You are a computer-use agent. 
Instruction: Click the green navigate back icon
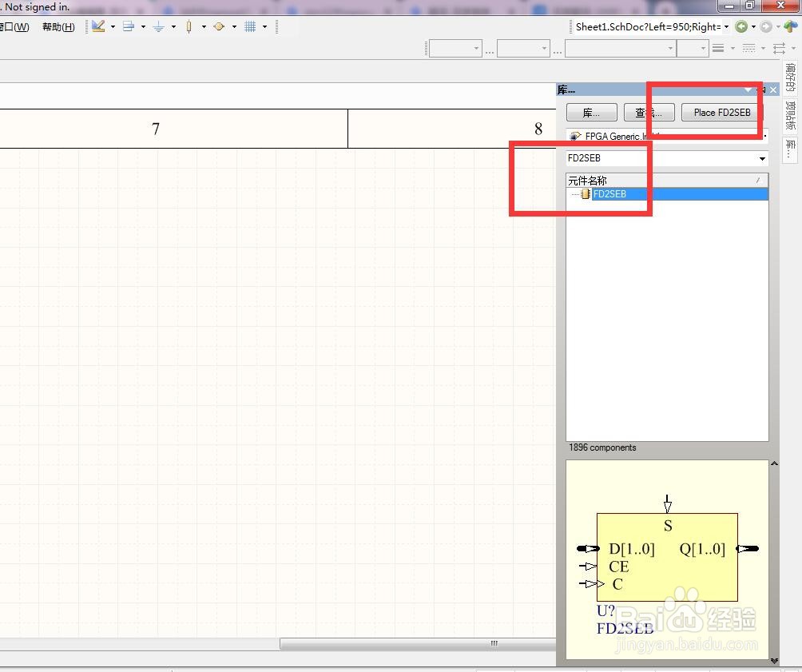[x=740, y=26]
